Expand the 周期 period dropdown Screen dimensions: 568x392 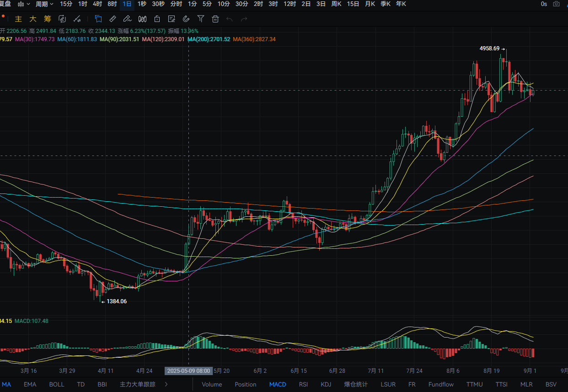click(x=44, y=4)
